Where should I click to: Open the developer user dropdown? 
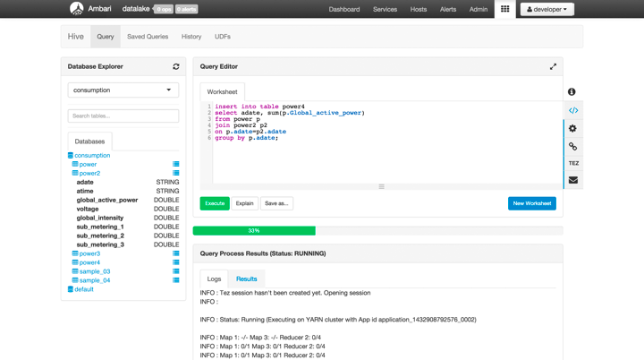pyautogui.click(x=547, y=9)
